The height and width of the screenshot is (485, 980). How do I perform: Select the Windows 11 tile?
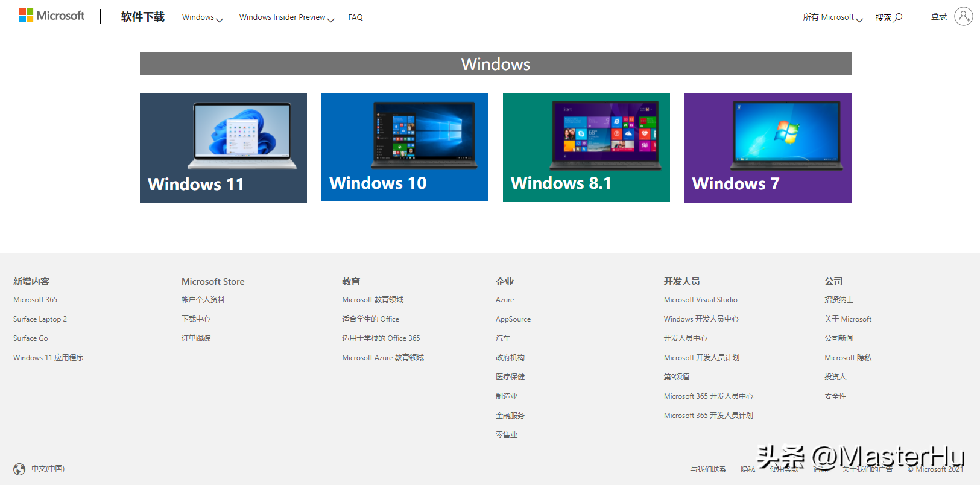[223, 148]
